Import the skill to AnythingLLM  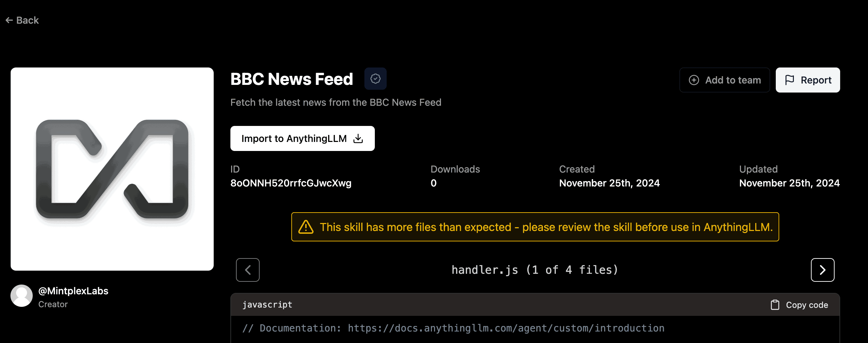tap(302, 138)
